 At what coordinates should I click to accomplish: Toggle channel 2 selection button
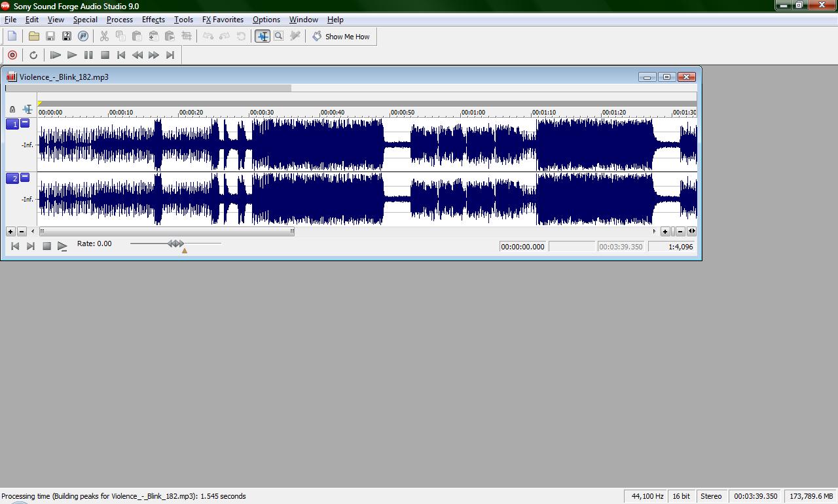(x=12, y=178)
